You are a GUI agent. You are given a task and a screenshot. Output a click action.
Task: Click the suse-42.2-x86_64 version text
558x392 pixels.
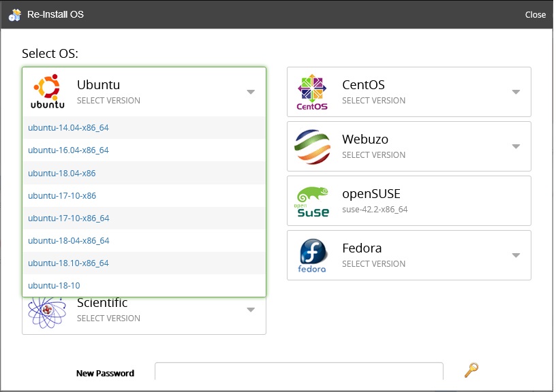[x=375, y=210]
